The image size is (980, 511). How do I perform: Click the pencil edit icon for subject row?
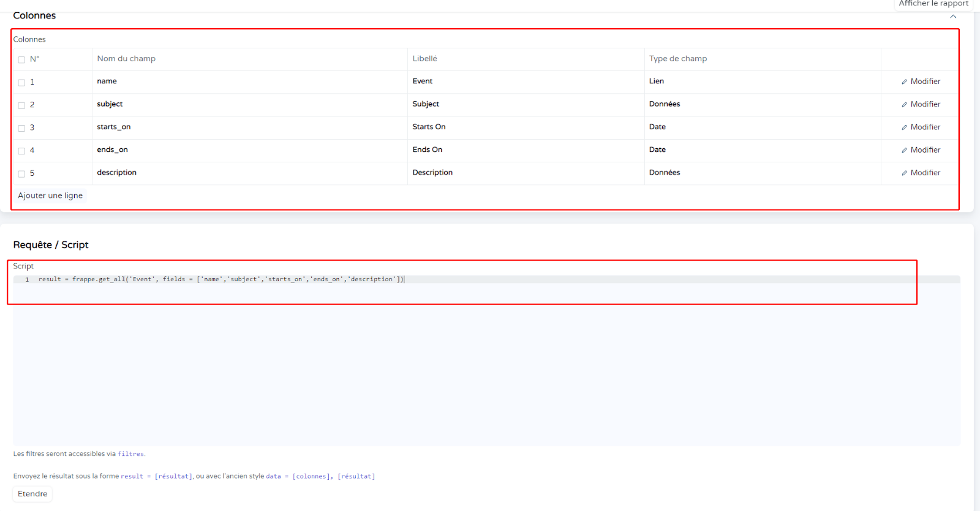pos(904,105)
